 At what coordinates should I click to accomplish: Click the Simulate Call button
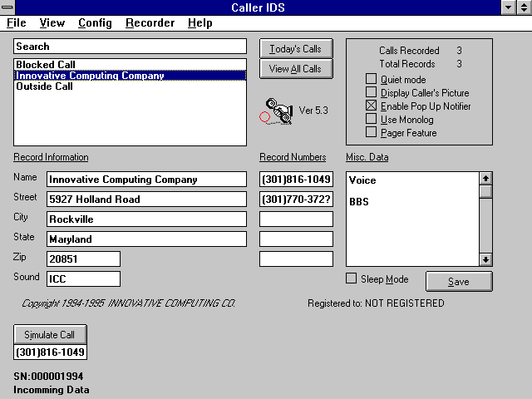pos(50,335)
